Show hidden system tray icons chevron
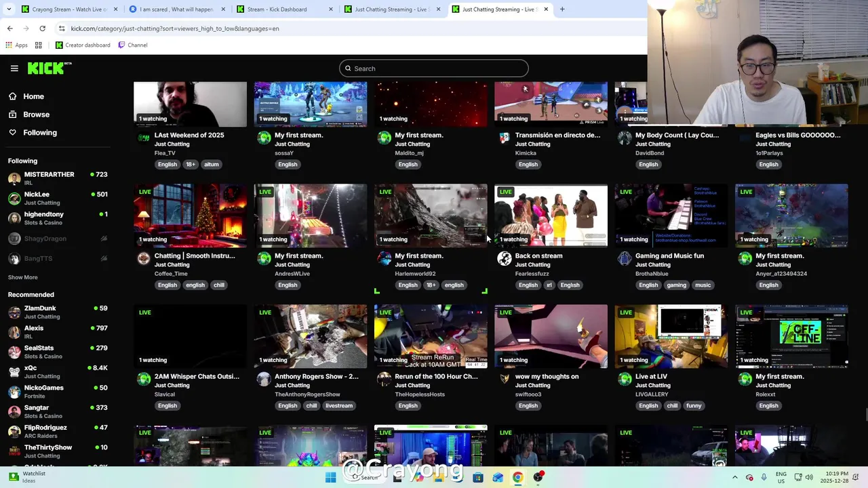 click(734, 477)
